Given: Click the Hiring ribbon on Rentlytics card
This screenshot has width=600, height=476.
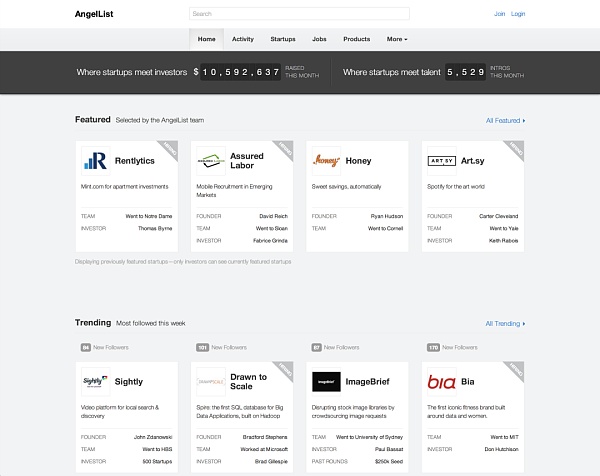Looking at the screenshot, I should (170, 148).
